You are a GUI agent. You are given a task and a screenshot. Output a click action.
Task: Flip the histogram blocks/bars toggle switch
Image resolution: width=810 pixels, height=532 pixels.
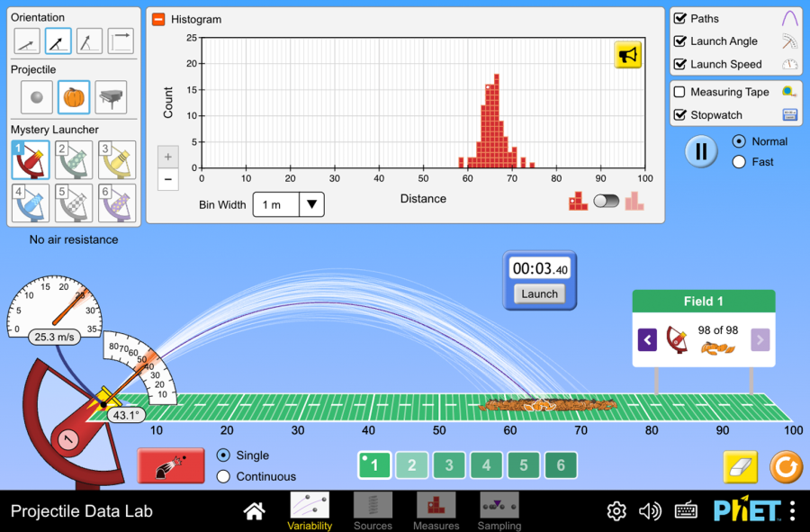pos(606,201)
